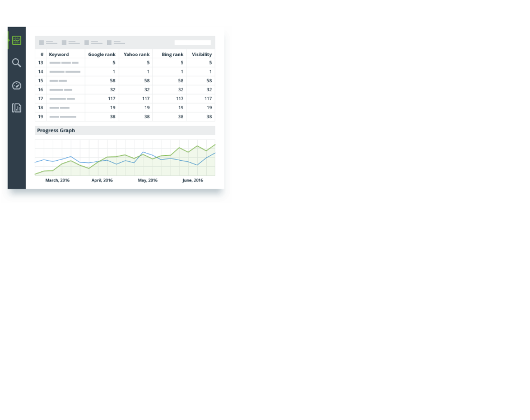Click Google rank 58 in row 15
The height and width of the screenshot is (420, 530).
pyautogui.click(x=113, y=81)
